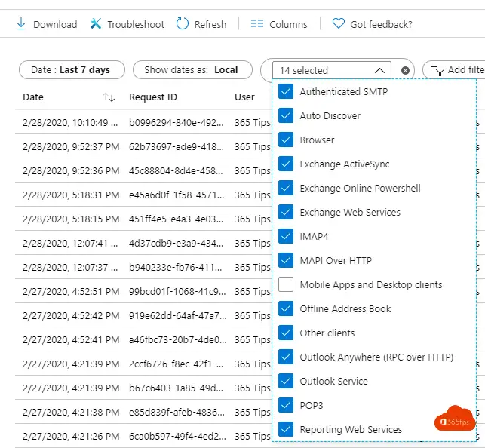This screenshot has width=485, height=448.
Task: Select the 2/28/2020, 5:18:15 PM date cell
Action: [71, 219]
